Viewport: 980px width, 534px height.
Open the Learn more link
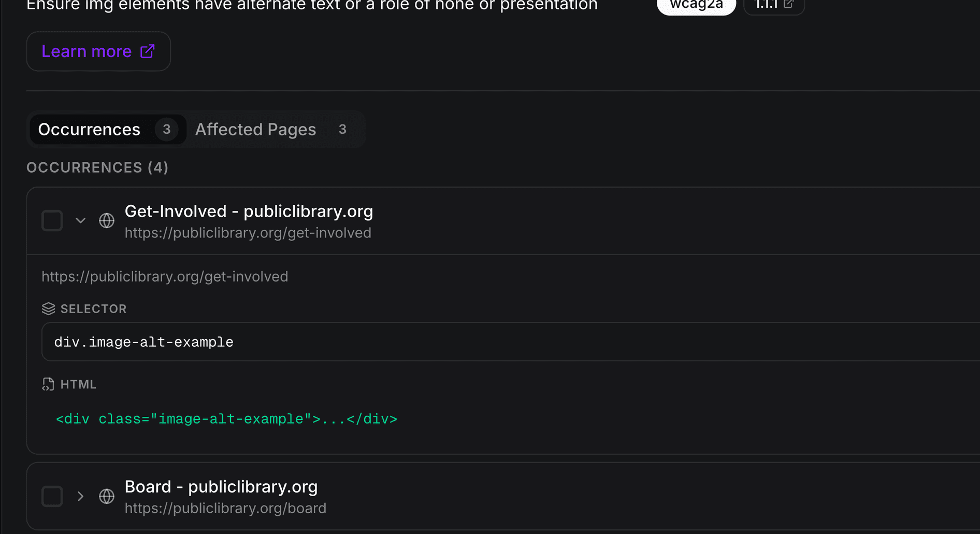[98, 51]
